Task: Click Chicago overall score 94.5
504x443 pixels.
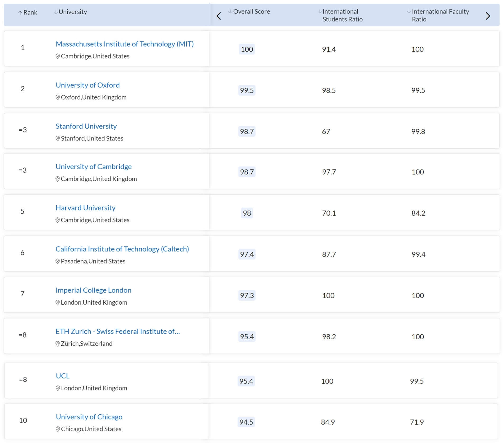Action: [x=246, y=422]
